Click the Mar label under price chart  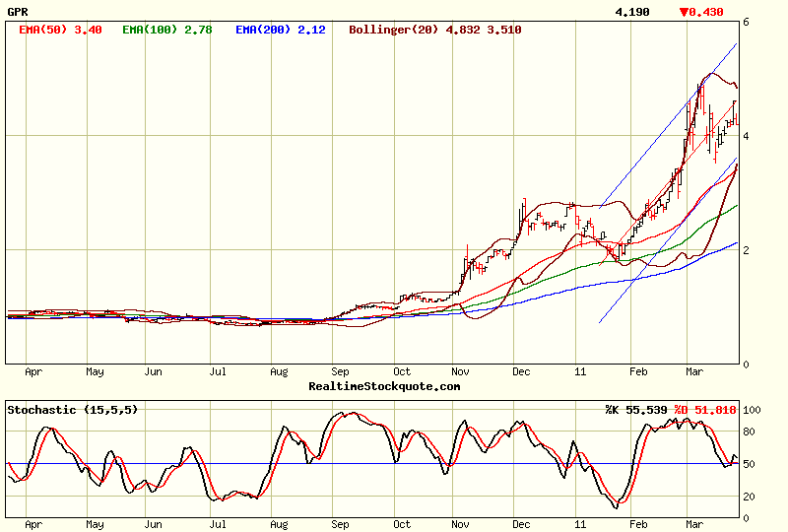[x=694, y=371]
